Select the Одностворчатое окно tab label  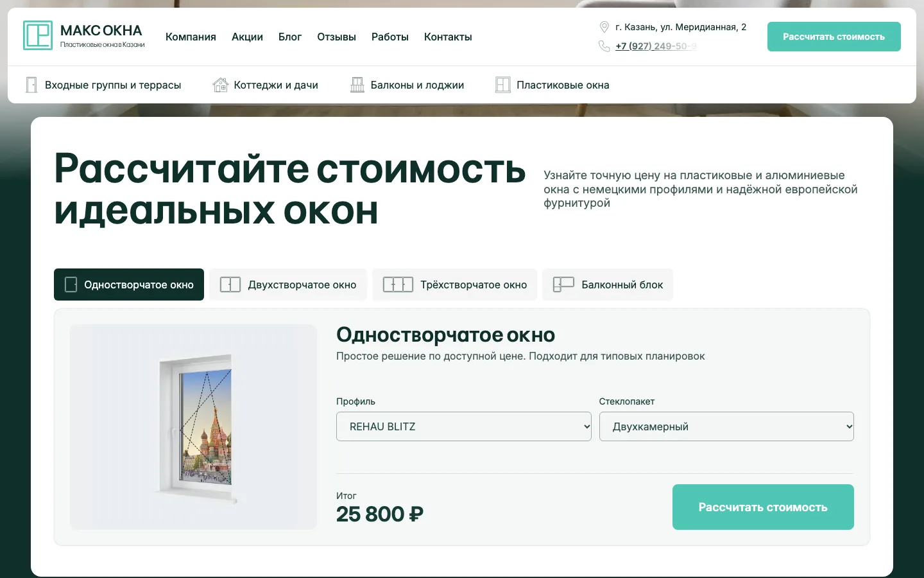coord(139,285)
